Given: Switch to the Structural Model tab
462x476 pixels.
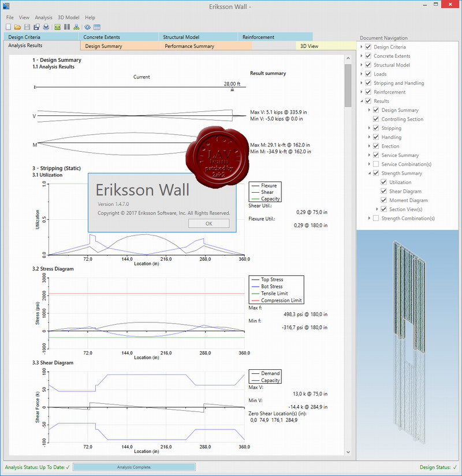Looking at the screenshot, I should (198, 37).
